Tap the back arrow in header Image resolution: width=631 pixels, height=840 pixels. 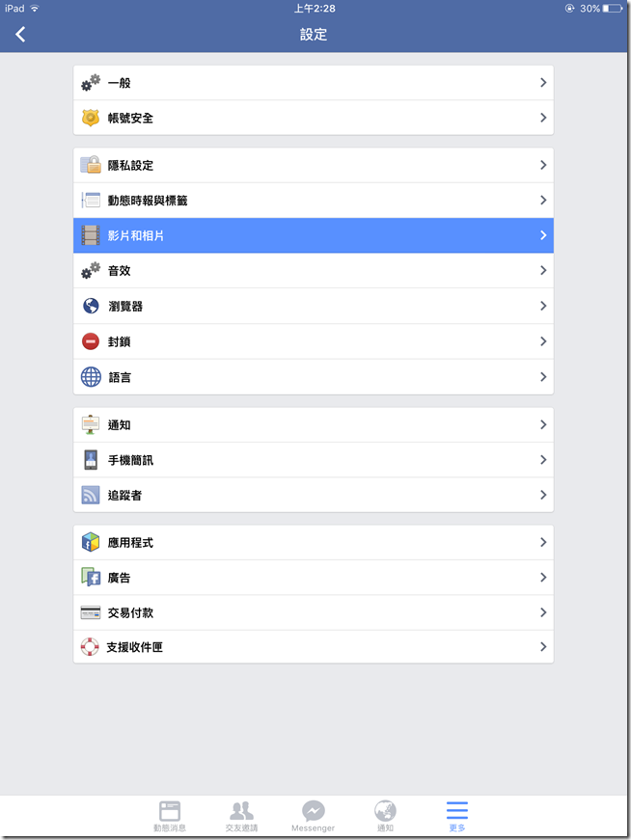point(20,35)
